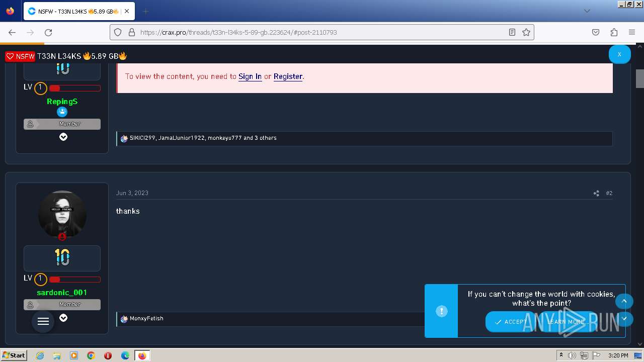Screen dimensions: 644x362
Task: Close the NSFW T33N L34KS tab
Action: [126, 11]
